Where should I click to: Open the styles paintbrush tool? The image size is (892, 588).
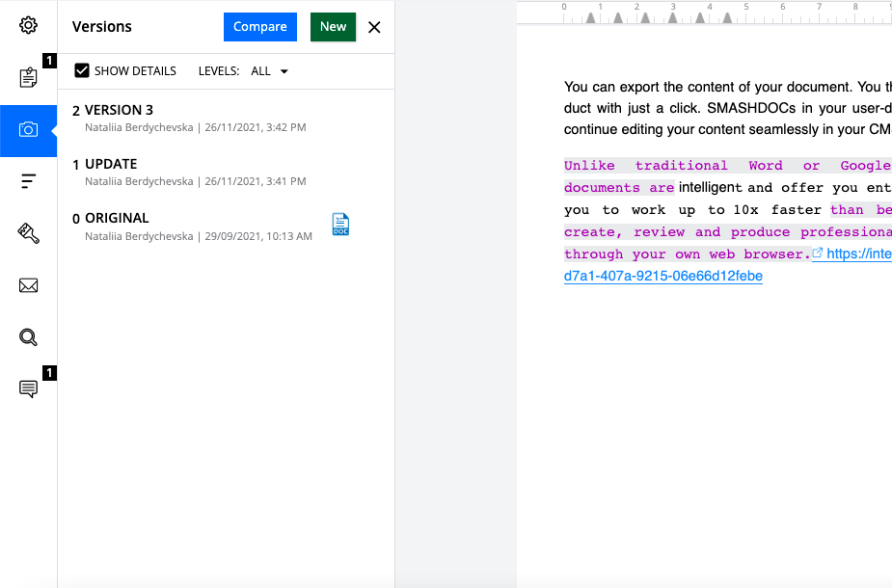[x=28, y=233]
